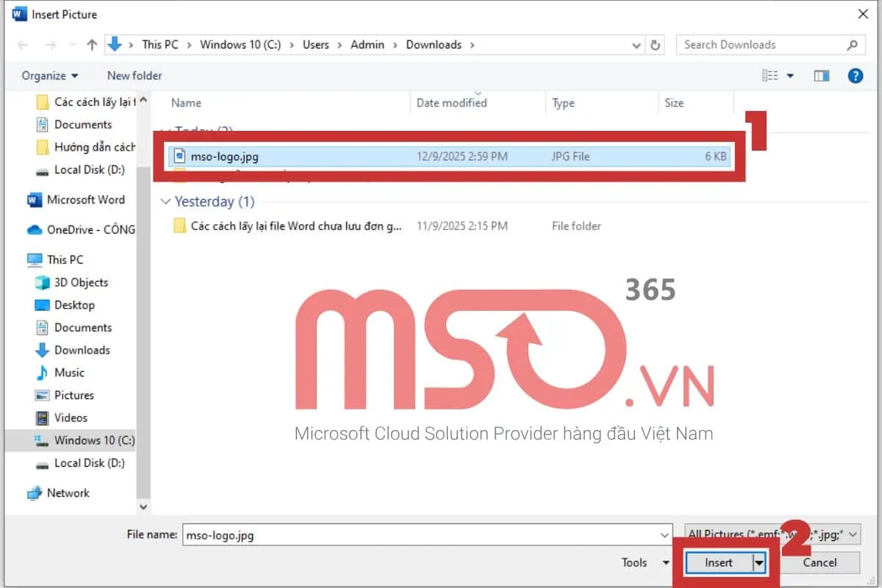This screenshot has width=882, height=588.
Task: Select the mso-logo.jpg file
Action: tap(224, 157)
